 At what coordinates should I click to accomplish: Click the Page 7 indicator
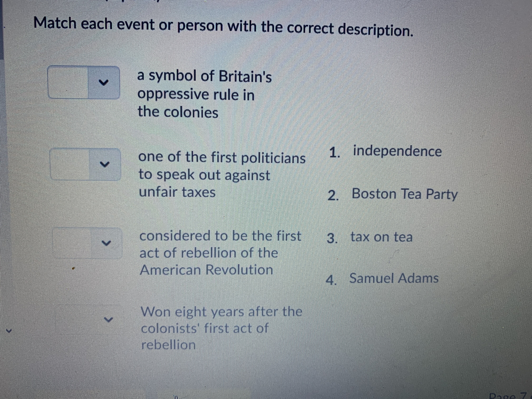[x=507, y=395]
